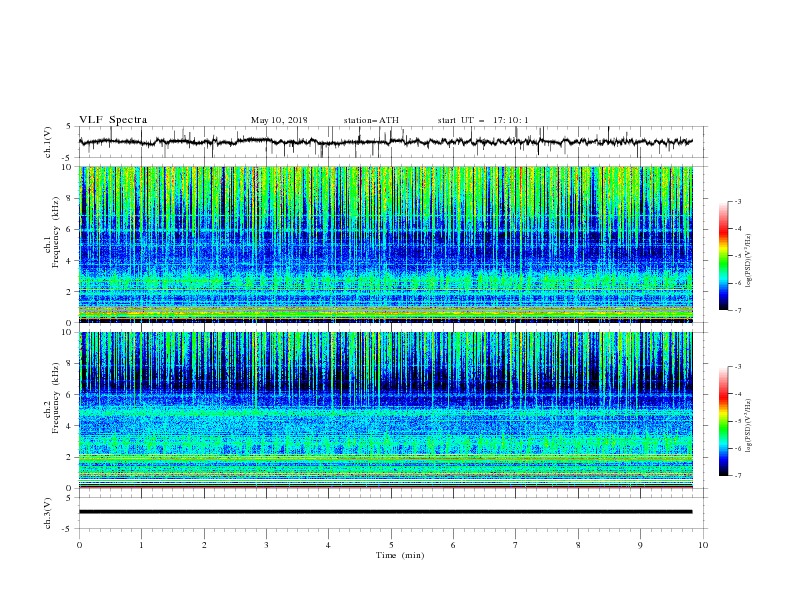Click the upper log(PSD)(V²/Hz) label
This screenshot has height=612, width=792.
[749, 261]
